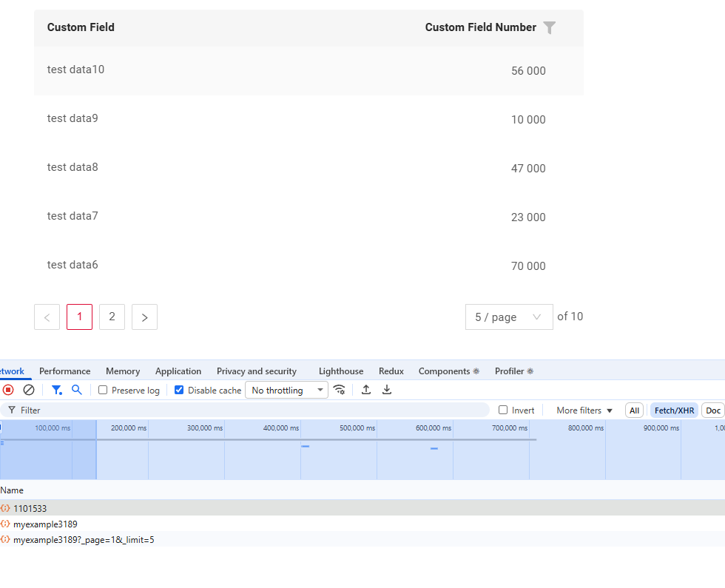
Task: Click the export HAR download icon
Action: point(387,390)
